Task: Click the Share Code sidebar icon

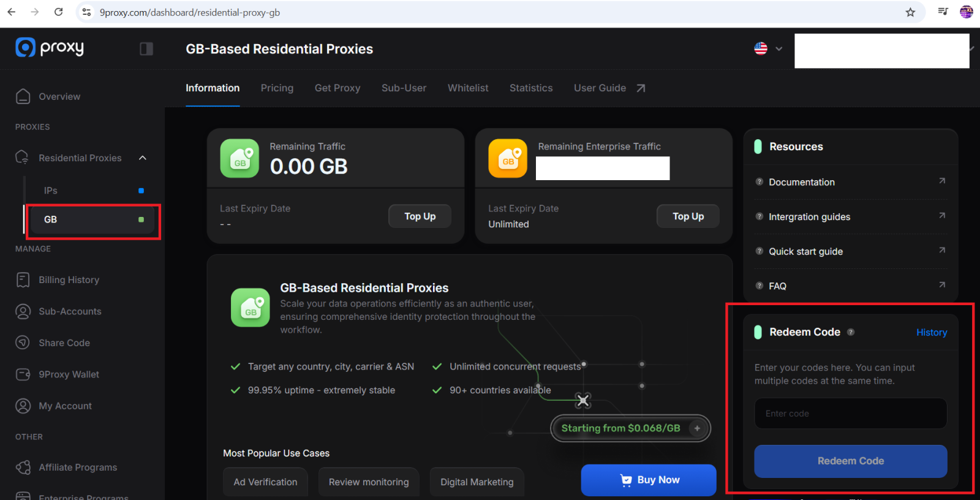Action: coord(23,343)
